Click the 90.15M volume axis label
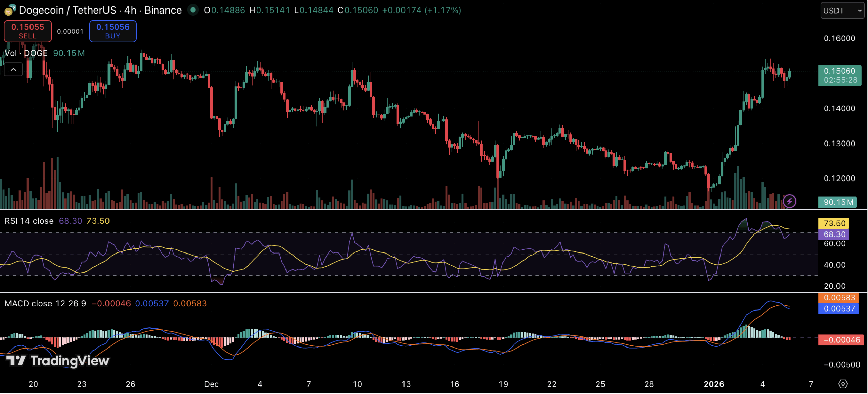This screenshot has height=394, width=868. point(838,202)
